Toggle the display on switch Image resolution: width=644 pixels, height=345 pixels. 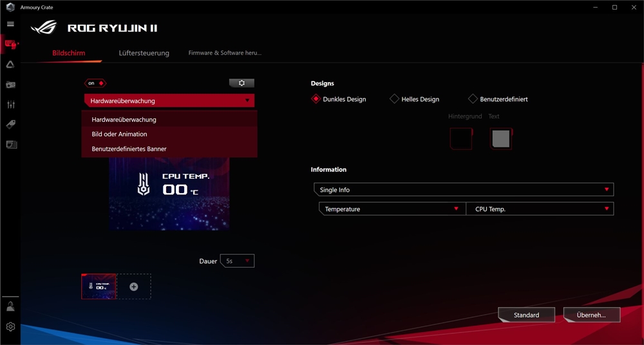pyautogui.click(x=95, y=83)
